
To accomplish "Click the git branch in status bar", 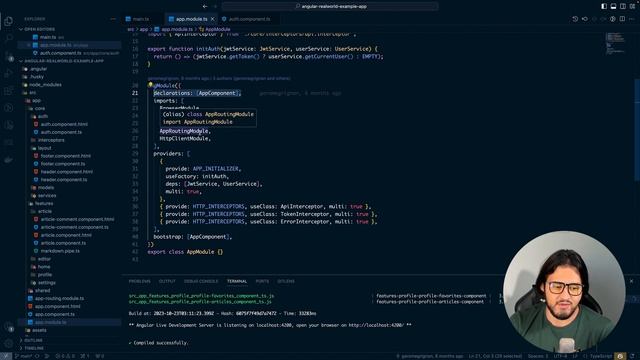I will point(23,356).
